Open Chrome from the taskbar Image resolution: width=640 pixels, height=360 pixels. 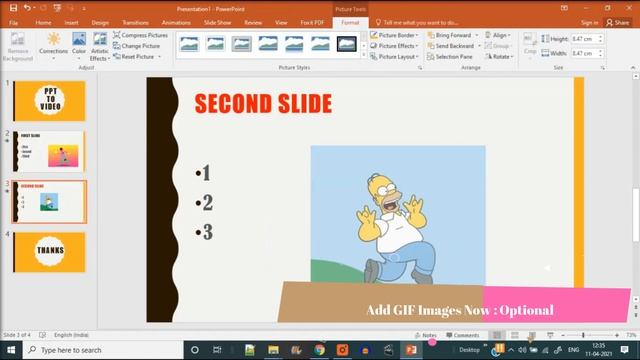pos(320,350)
